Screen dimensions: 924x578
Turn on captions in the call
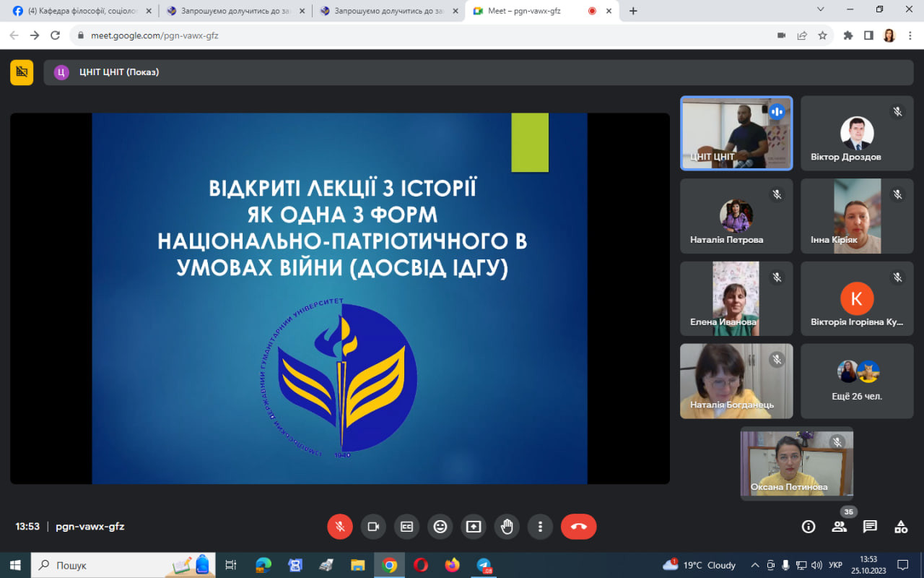click(x=406, y=527)
